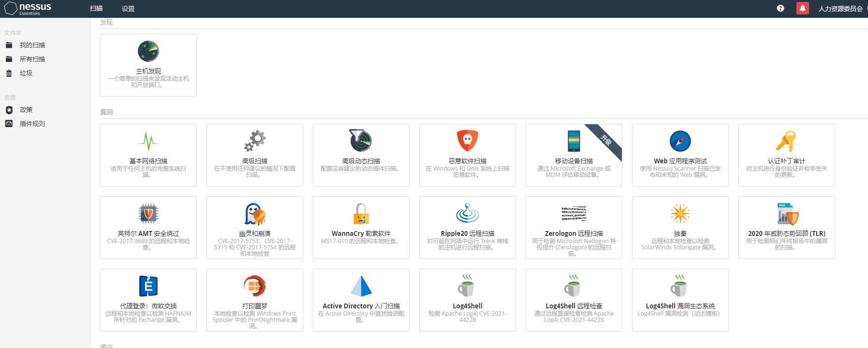This screenshot has width=868, height=348.
Task: Open the Log4Shell coffee cup icon
Action: 466,285
